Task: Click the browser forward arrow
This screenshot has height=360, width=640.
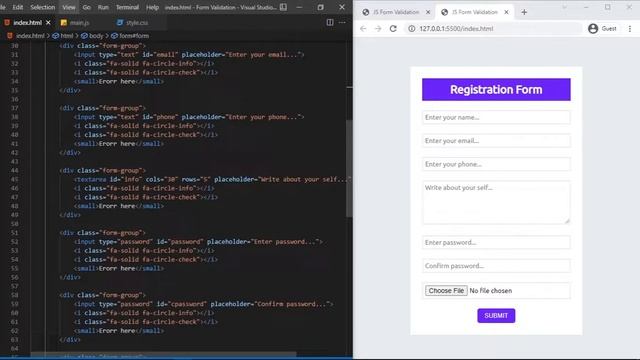Action: click(x=378, y=29)
